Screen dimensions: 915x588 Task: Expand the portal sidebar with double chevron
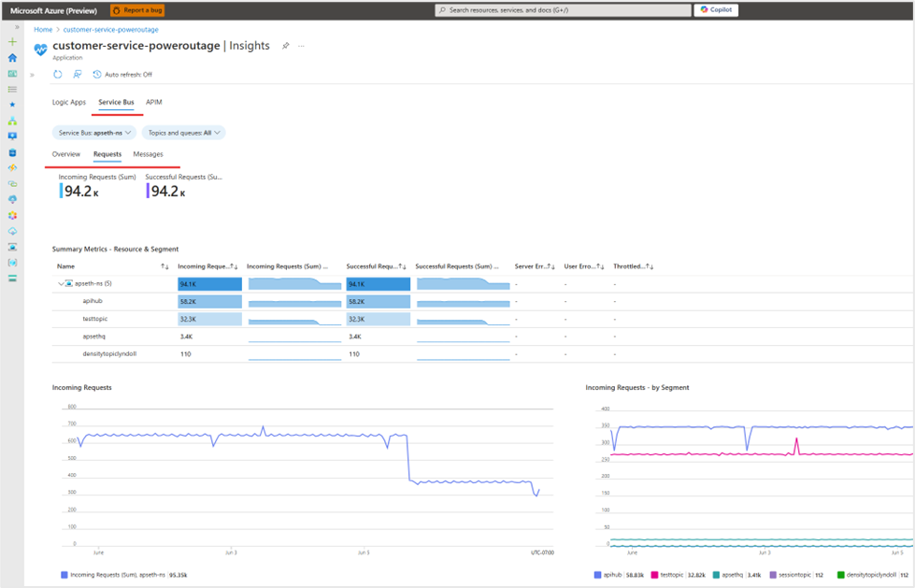pyautogui.click(x=17, y=27)
